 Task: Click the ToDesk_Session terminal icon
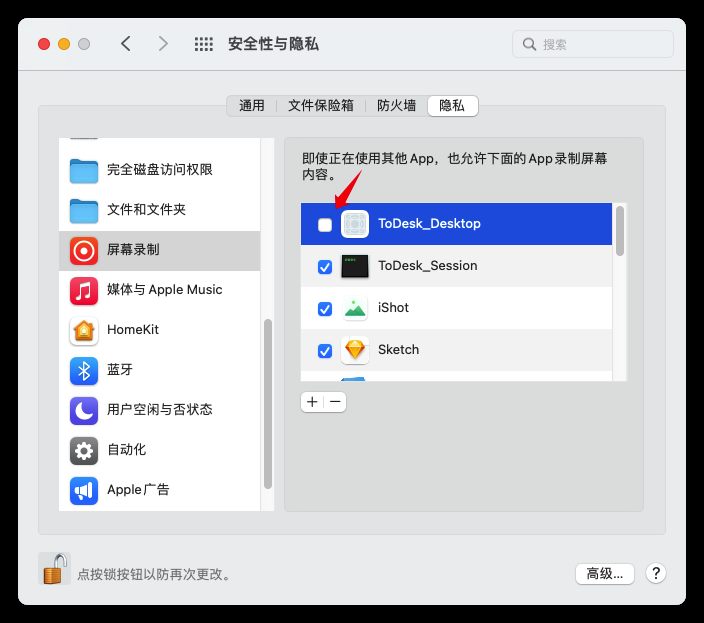click(x=355, y=266)
